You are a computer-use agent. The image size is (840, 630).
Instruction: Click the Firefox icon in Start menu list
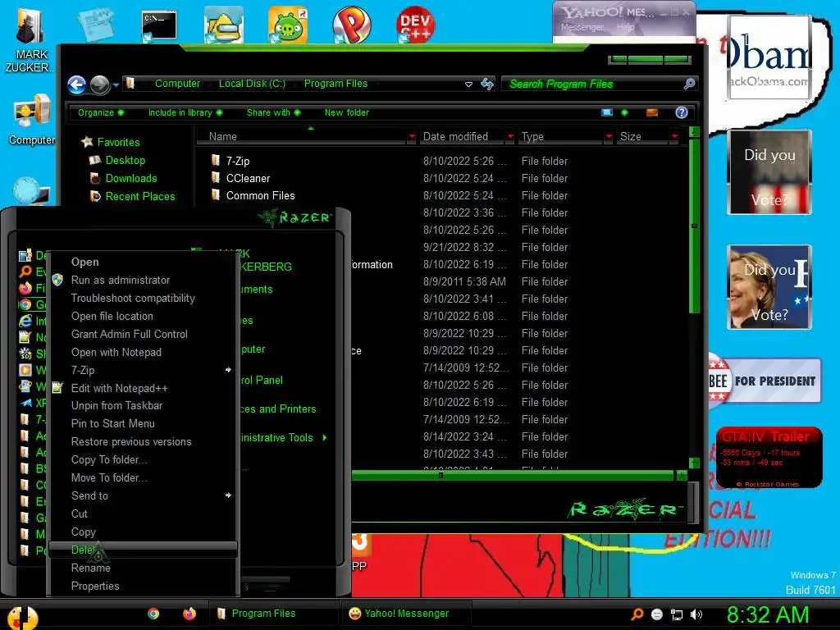25,288
